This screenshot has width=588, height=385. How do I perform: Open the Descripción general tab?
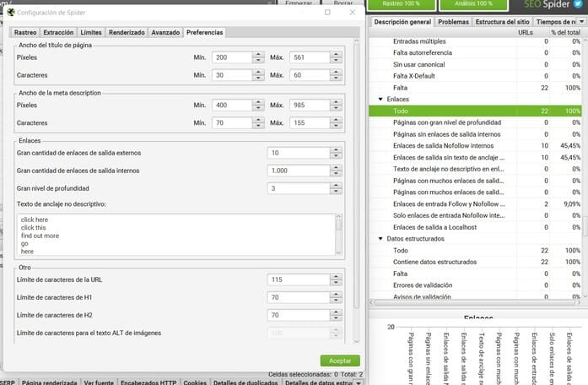point(402,22)
